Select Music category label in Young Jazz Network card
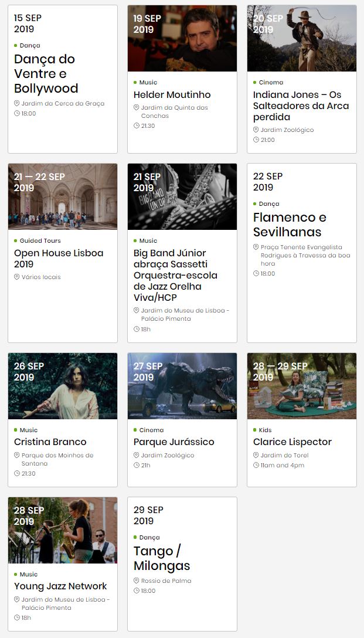Viewport: 364px width, 638px height. [29, 575]
